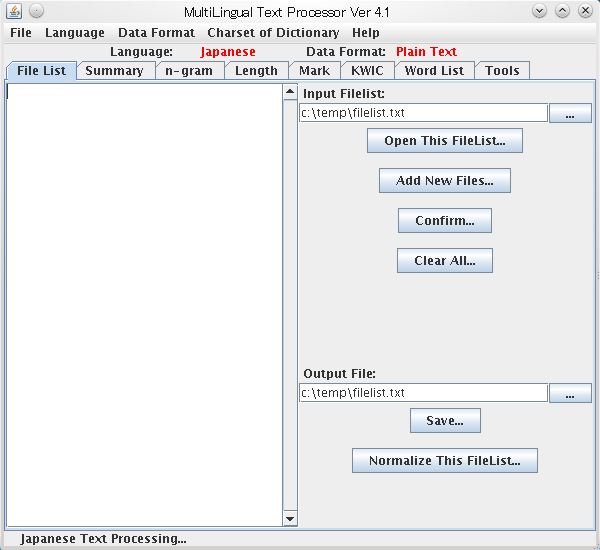Click the round pin button in title bar
Viewport: 600px width, 550px height.
36,11
